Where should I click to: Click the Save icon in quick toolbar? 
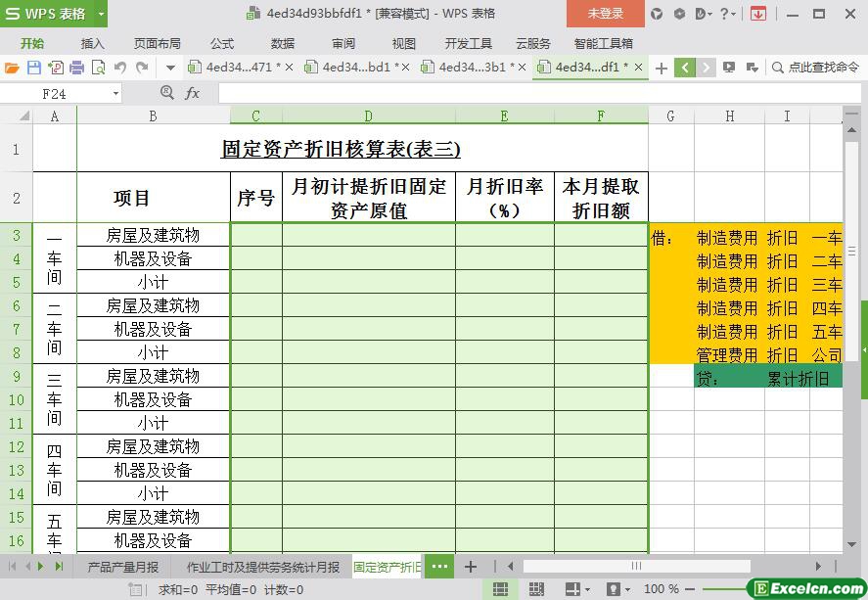coord(34,68)
